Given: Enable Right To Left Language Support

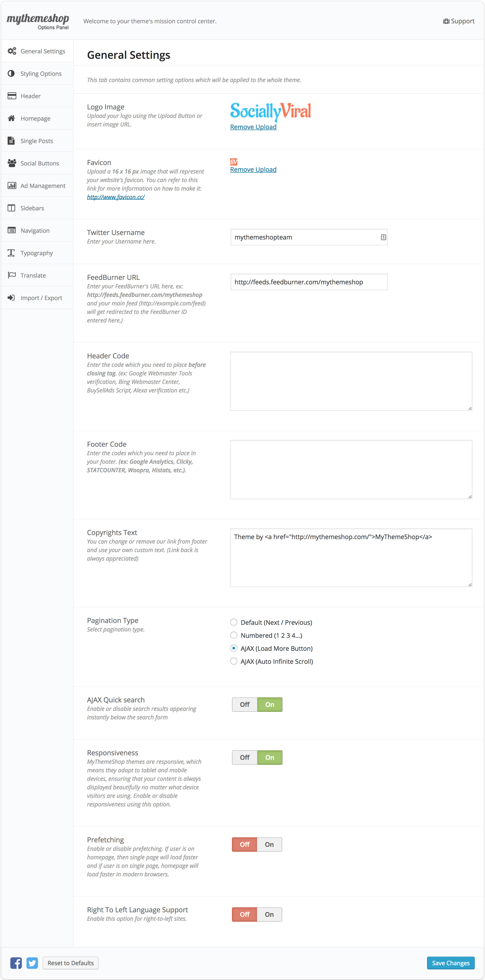Looking at the screenshot, I should 269,914.
